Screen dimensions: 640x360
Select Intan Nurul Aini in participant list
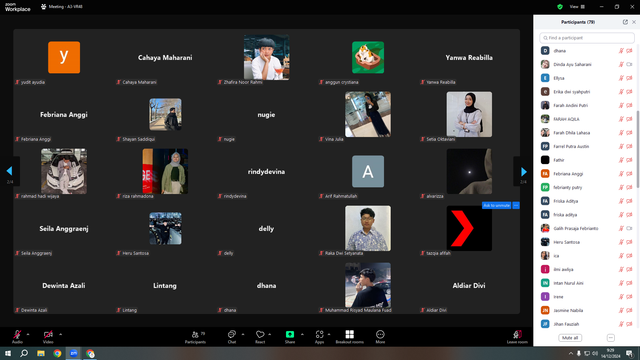click(x=587, y=283)
